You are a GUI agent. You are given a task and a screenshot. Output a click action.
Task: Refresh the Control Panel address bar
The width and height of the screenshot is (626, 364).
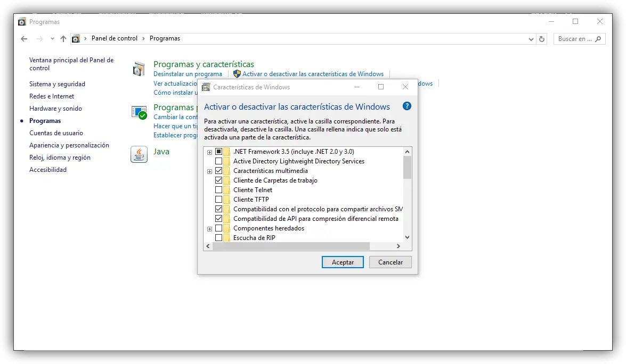542,39
